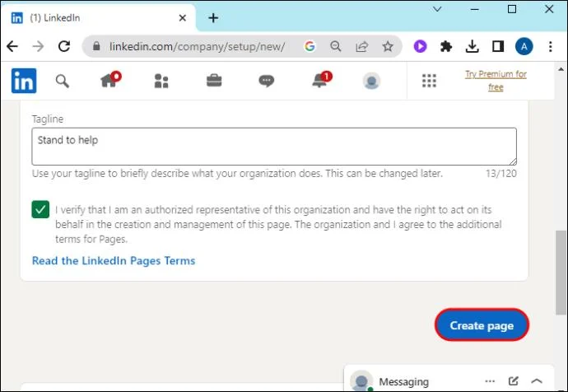Open the Jobs briefcase icon
This screenshot has width=568, height=392.
[214, 81]
